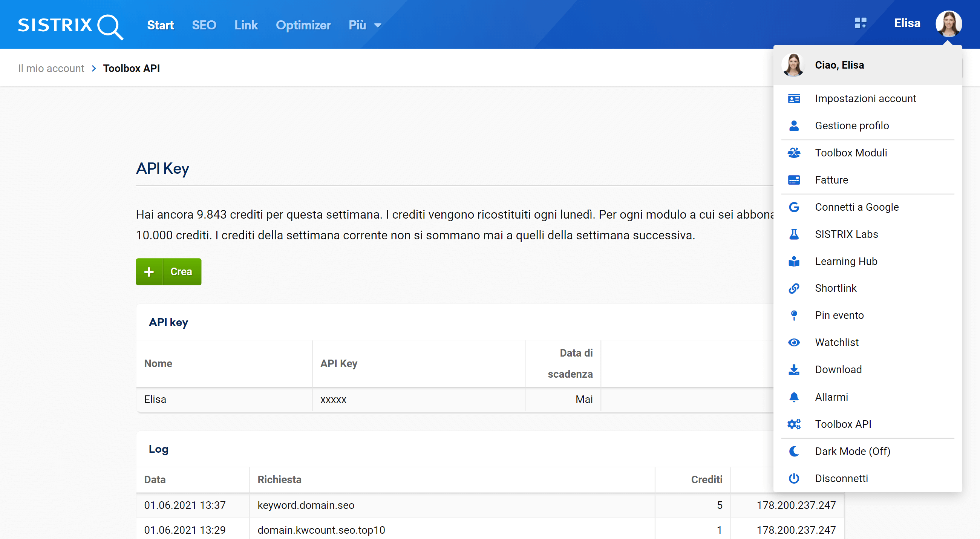Open Watchlist from menu
This screenshot has height=539, width=980.
pos(867,343)
